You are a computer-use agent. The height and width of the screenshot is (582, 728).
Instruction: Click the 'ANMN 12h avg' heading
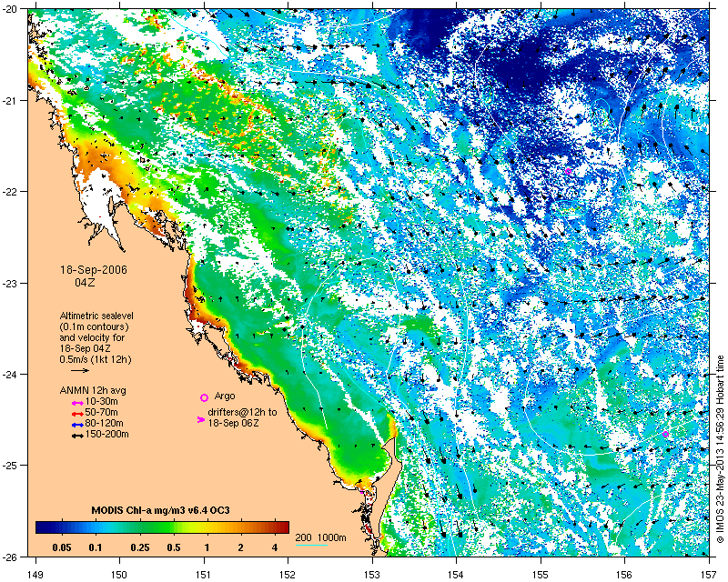[x=93, y=390]
